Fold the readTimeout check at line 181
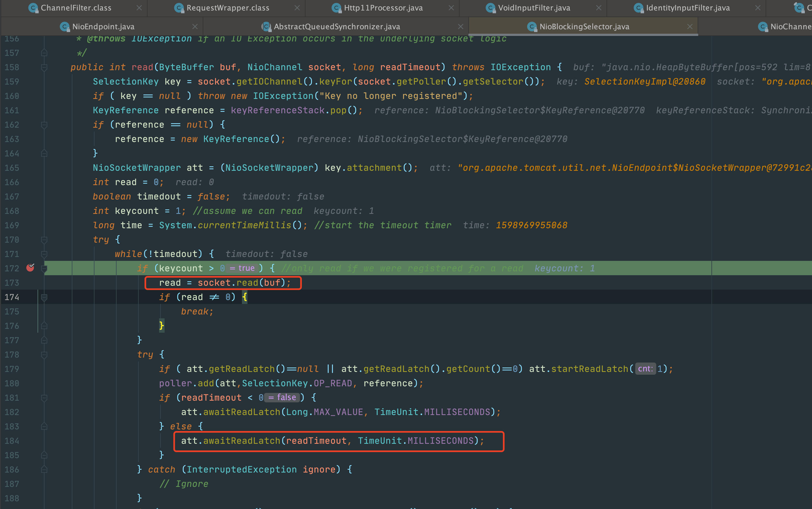This screenshot has width=812, height=509. click(44, 398)
